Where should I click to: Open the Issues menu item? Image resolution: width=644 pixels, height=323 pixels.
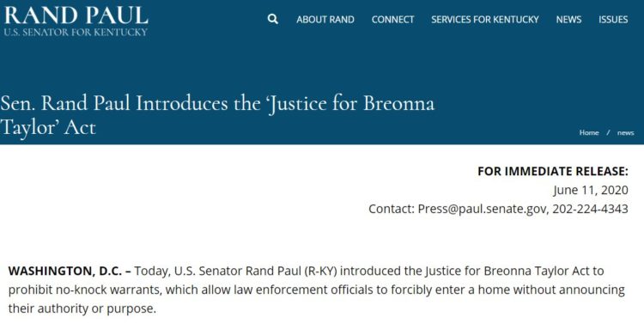coord(613,19)
